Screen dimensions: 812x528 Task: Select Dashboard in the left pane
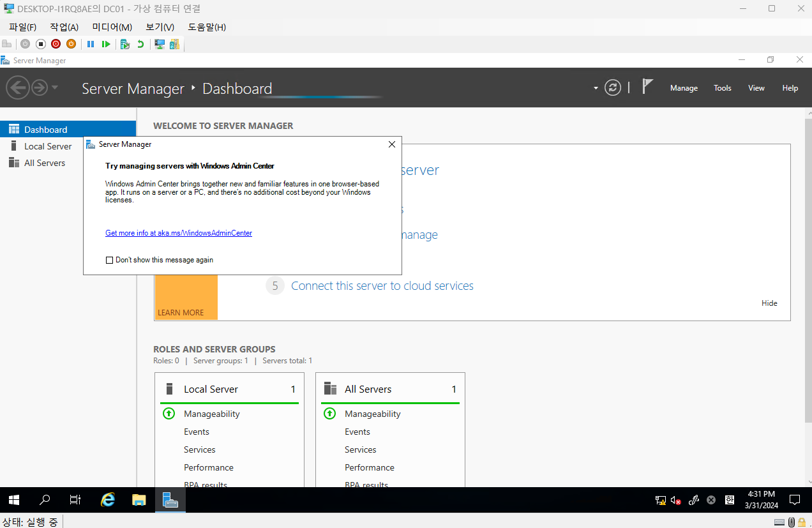pyautogui.click(x=68, y=129)
